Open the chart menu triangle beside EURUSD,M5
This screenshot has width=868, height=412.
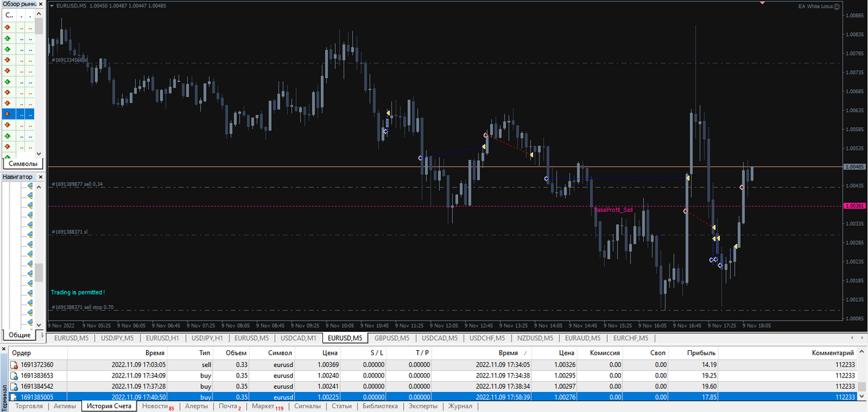tap(52, 5)
